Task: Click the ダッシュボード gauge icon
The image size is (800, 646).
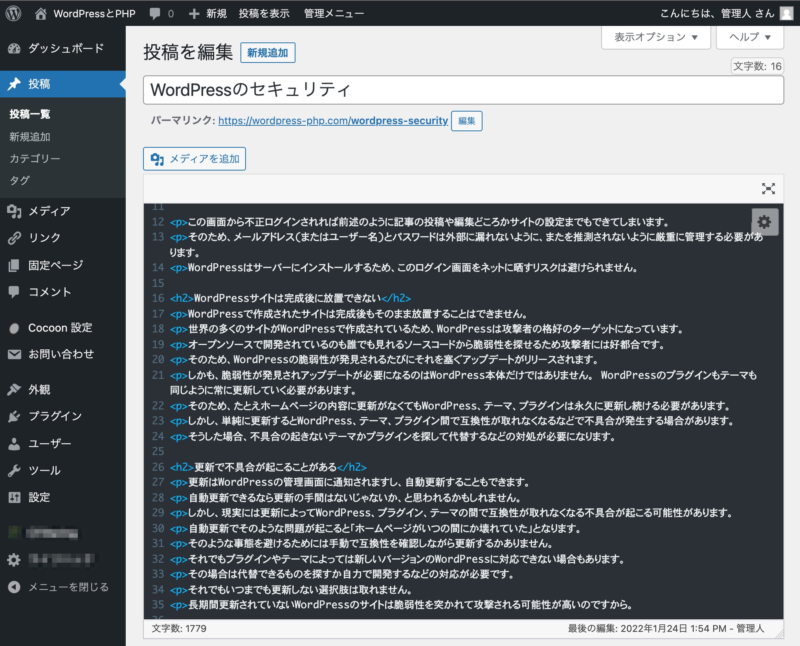Action: click(x=14, y=48)
